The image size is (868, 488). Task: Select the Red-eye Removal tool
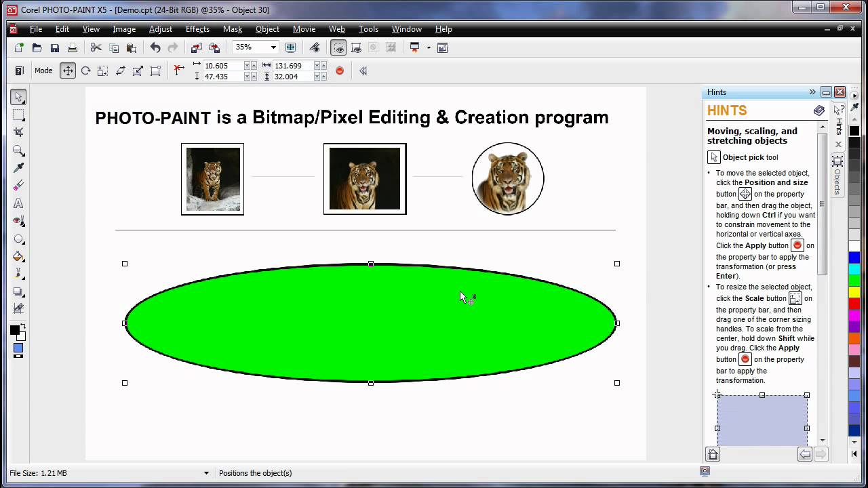[x=19, y=221]
